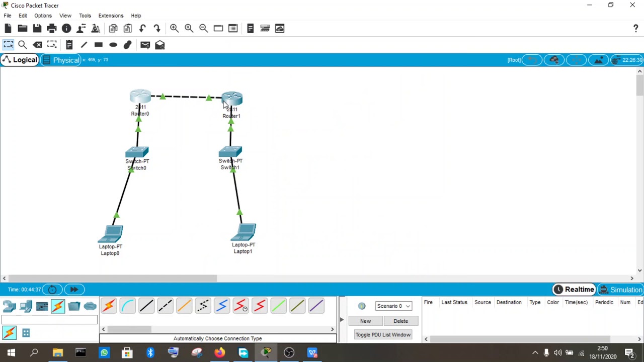Undo the last action
The image size is (644, 362).
(142, 29)
